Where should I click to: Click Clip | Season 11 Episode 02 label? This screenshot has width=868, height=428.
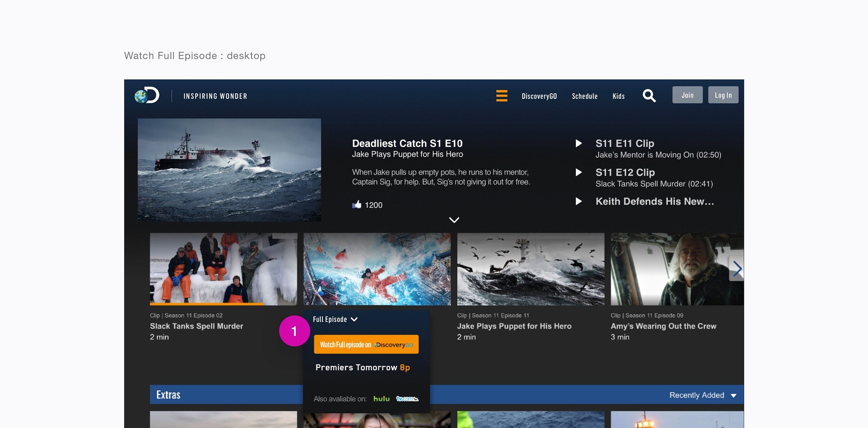[186, 316]
